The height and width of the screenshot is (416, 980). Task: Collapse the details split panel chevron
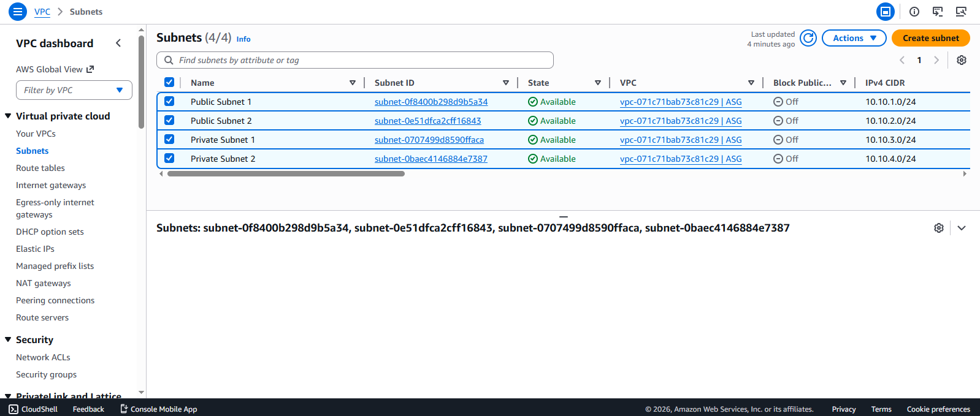tap(962, 228)
